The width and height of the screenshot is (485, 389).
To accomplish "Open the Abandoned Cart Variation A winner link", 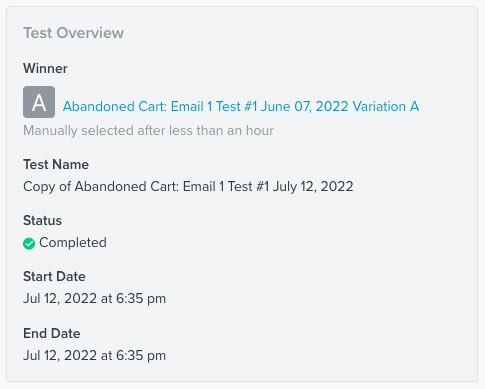I will click(x=241, y=107).
